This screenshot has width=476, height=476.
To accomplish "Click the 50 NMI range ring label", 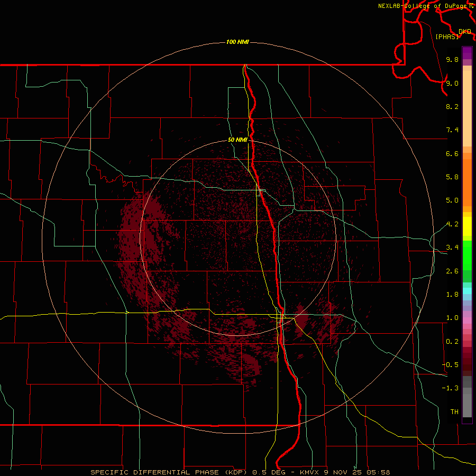I will (x=237, y=140).
